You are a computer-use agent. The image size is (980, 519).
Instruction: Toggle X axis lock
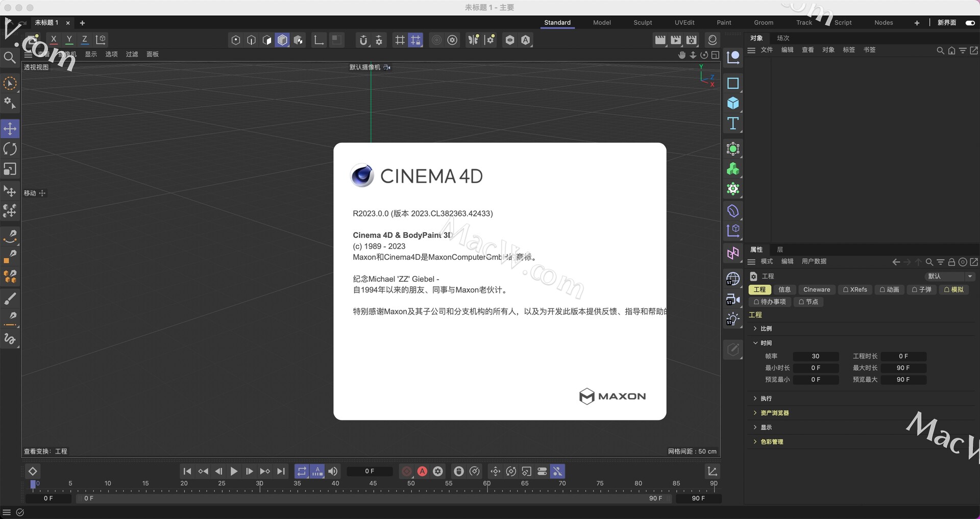[54, 40]
